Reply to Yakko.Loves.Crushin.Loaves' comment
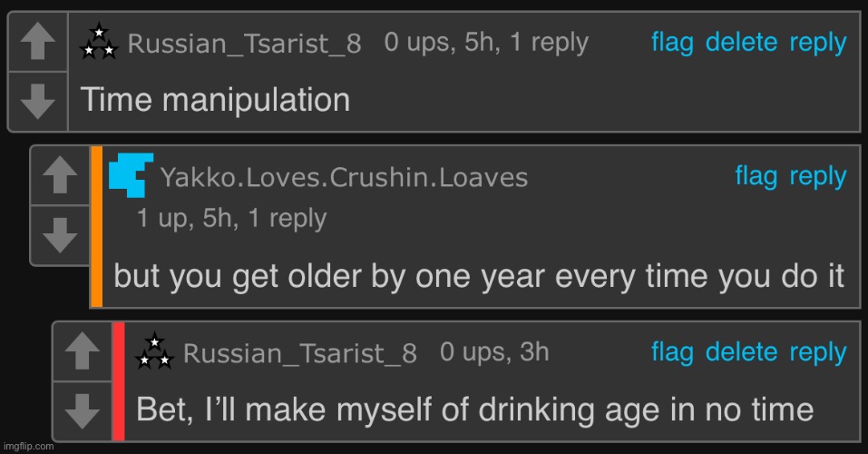The image size is (868, 454). point(817,177)
